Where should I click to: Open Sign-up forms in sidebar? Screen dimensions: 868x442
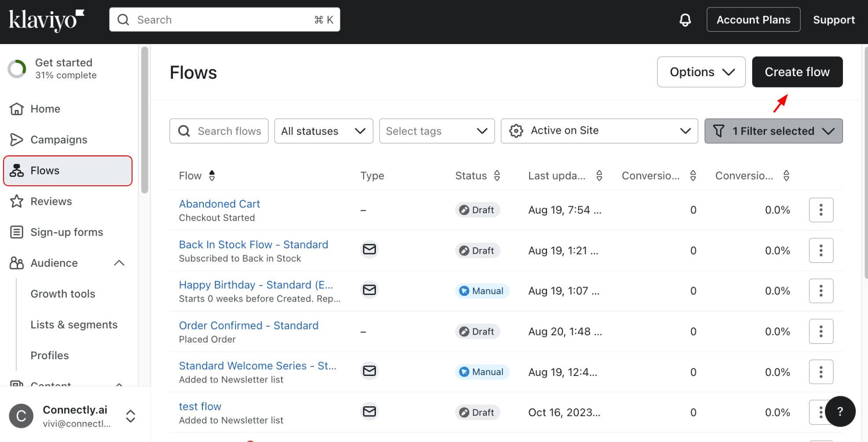(68, 232)
